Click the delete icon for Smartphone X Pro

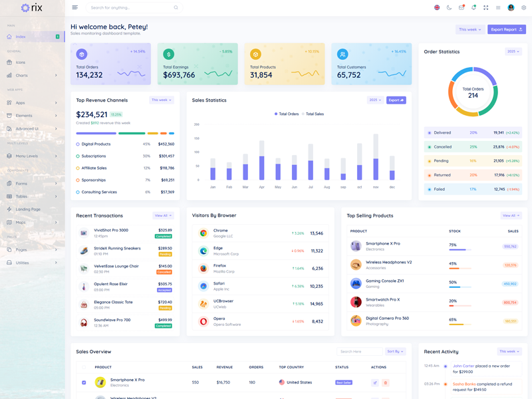pos(385,382)
